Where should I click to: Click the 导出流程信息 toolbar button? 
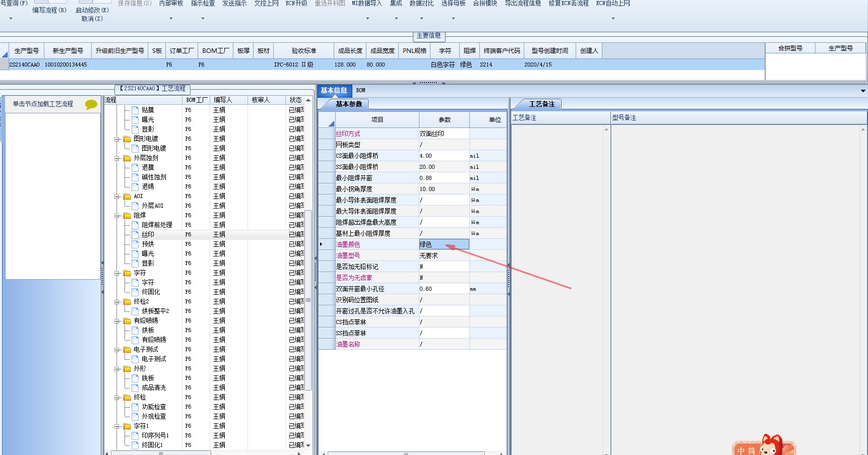pyautogui.click(x=523, y=4)
